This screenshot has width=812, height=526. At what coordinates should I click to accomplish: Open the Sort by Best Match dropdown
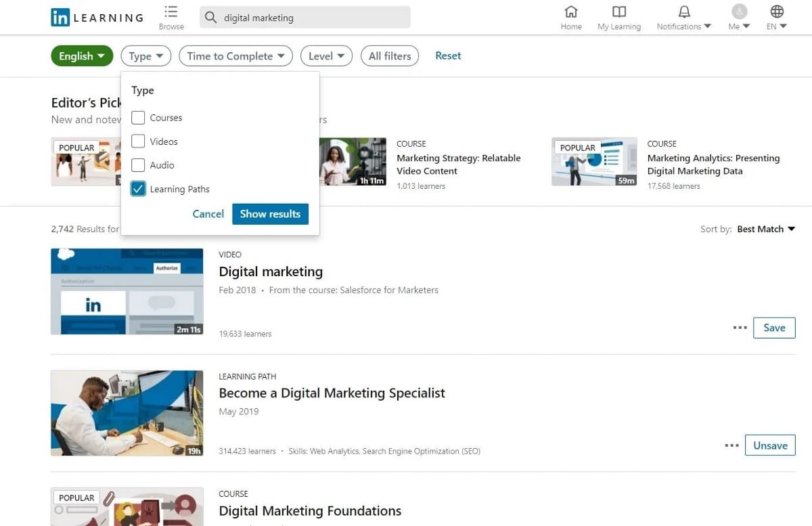point(765,229)
